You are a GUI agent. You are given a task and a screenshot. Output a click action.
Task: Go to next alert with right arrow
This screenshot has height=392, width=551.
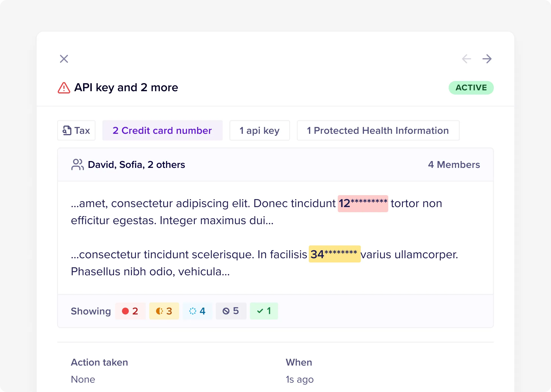coord(487,59)
